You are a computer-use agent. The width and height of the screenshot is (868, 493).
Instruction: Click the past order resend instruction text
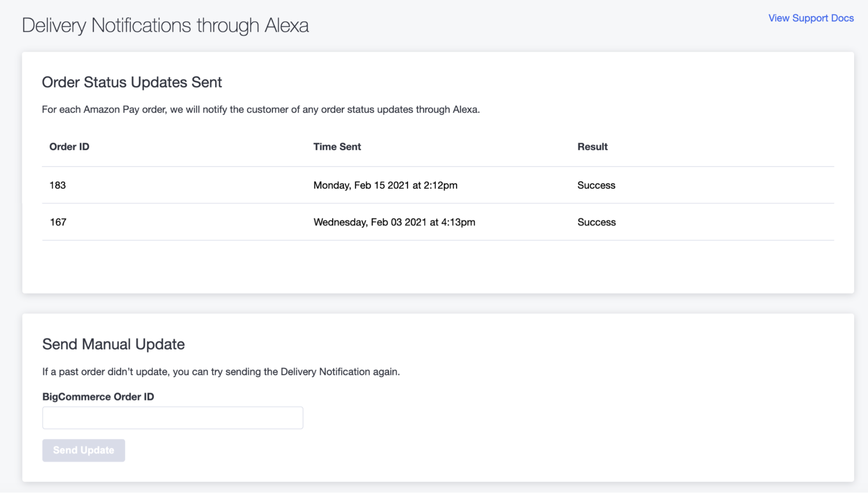point(221,371)
